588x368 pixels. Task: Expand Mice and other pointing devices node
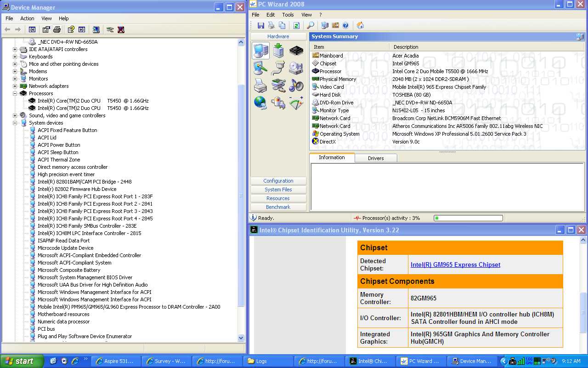point(15,64)
